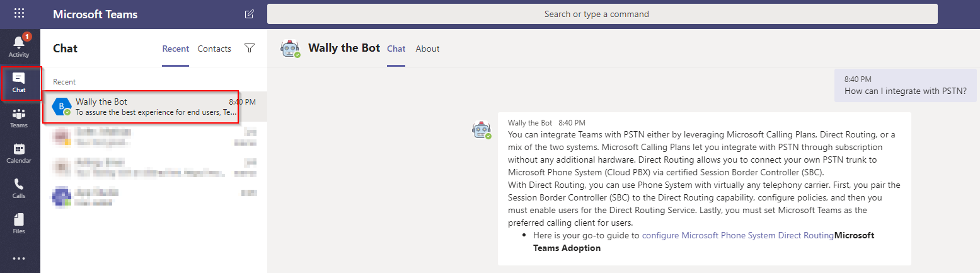Click the Wally the Bot header name
Viewport: 980px width, 273px height.
point(344,48)
